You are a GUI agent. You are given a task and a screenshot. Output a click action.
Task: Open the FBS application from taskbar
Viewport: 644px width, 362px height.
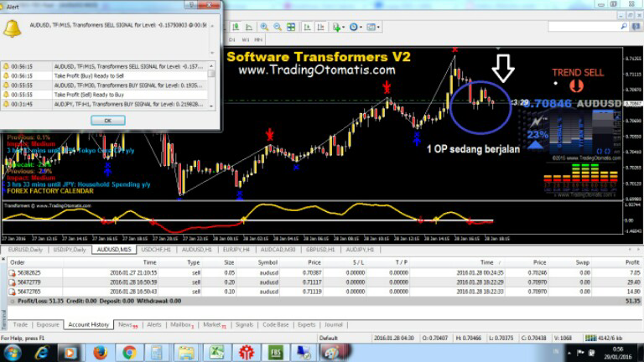point(276,353)
